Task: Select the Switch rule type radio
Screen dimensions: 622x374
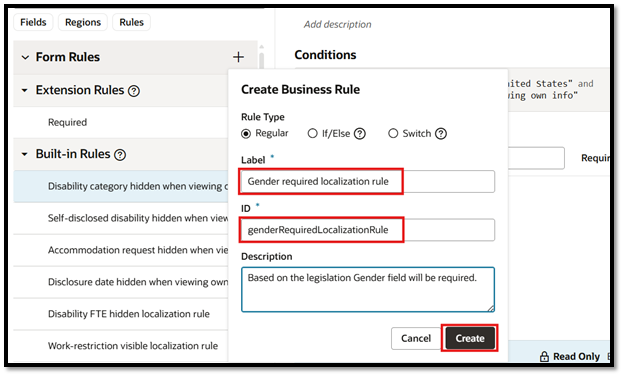Action: pos(393,133)
